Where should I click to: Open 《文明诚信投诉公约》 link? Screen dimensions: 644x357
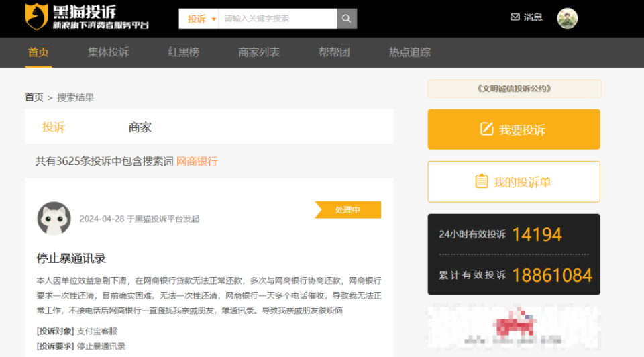pos(515,89)
